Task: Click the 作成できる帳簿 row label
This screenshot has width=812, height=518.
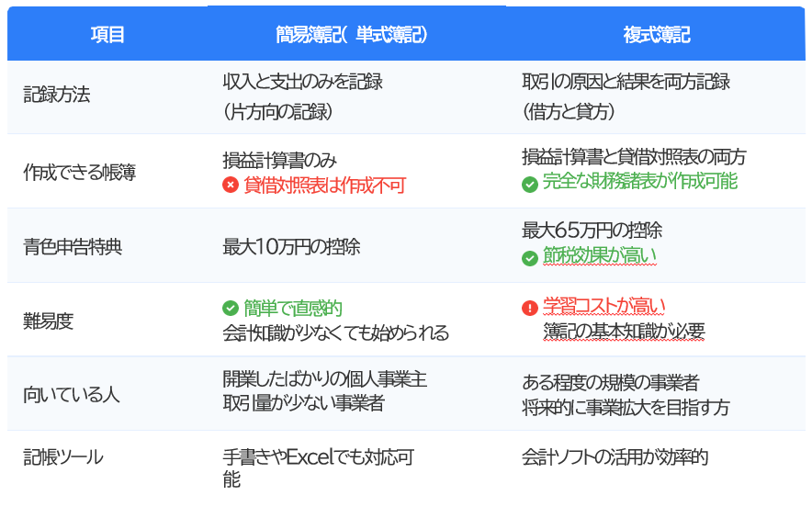Action: click(x=79, y=172)
